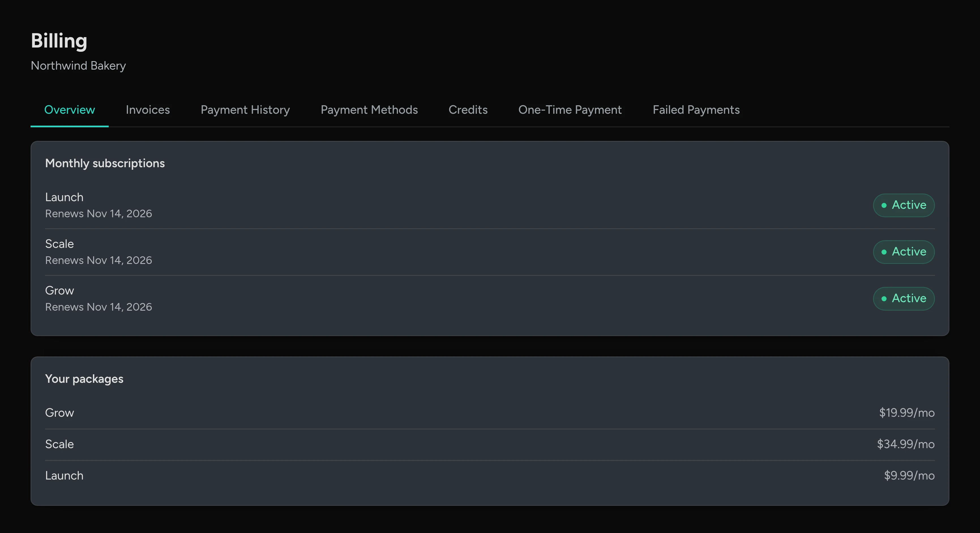Click Launch in Your packages
Viewport: 980px width, 533px height.
pos(64,476)
